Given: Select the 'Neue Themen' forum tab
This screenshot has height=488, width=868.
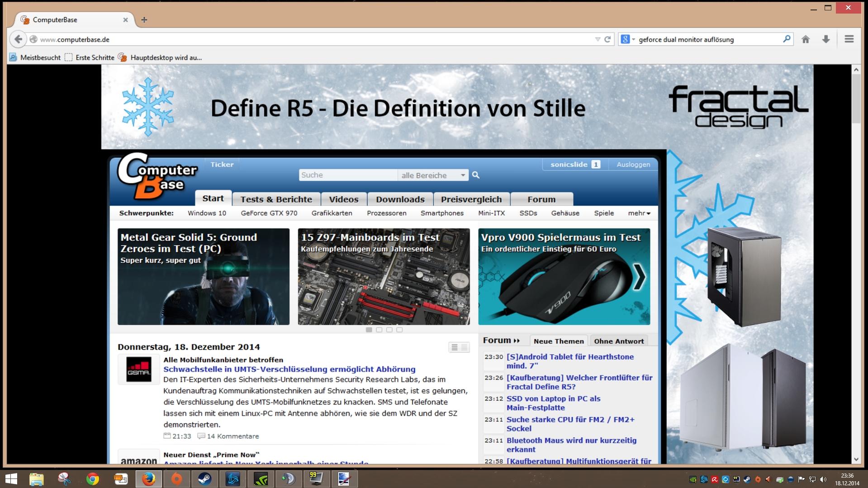Looking at the screenshot, I should point(559,341).
